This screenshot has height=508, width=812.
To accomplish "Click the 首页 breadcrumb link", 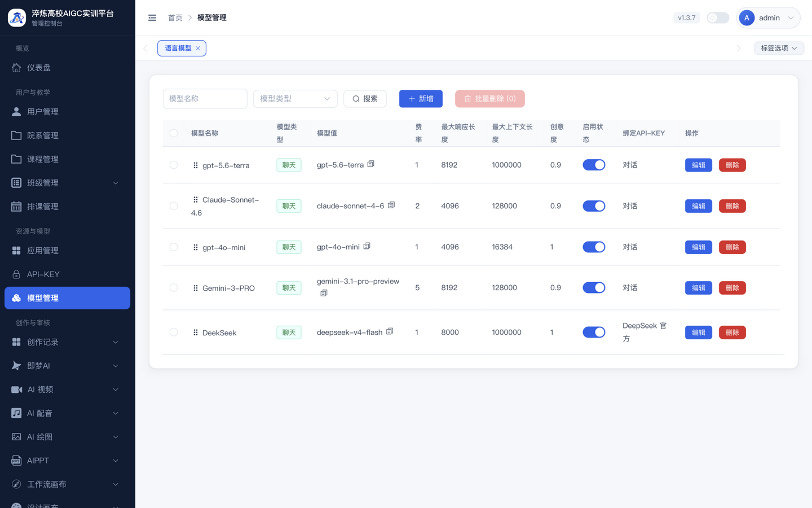I will pyautogui.click(x=175, y=18).
